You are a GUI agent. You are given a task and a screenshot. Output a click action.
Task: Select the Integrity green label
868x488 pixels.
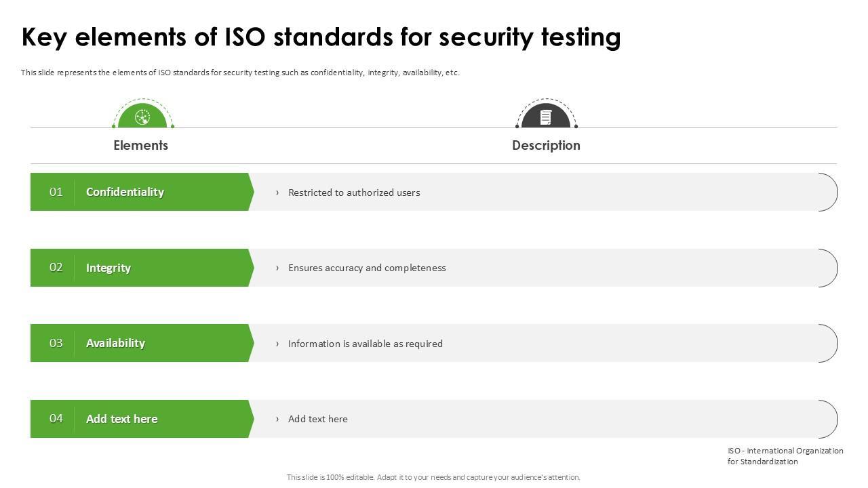point(108,268)
